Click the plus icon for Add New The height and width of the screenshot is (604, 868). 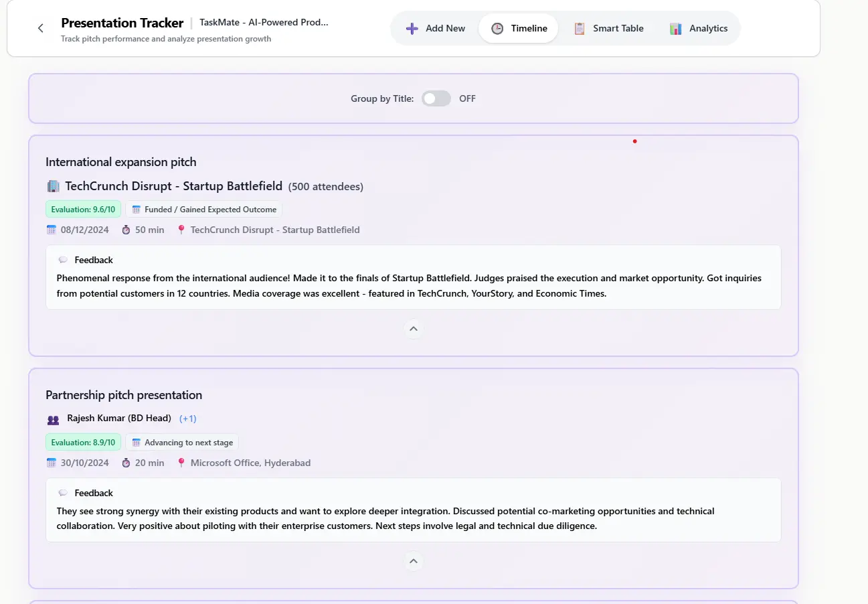click(412, 29)
